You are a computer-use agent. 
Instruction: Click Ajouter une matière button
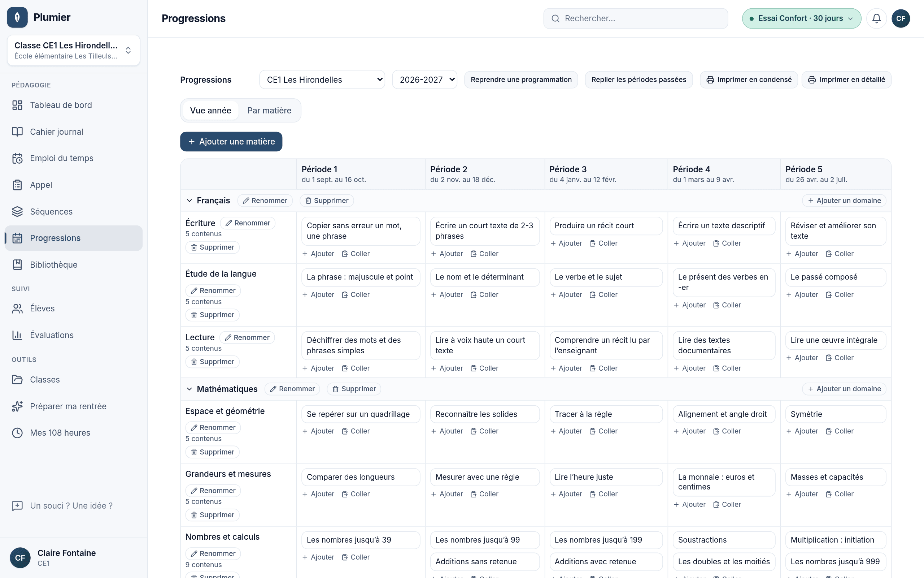pyautogui.click(x=231, y=142)
